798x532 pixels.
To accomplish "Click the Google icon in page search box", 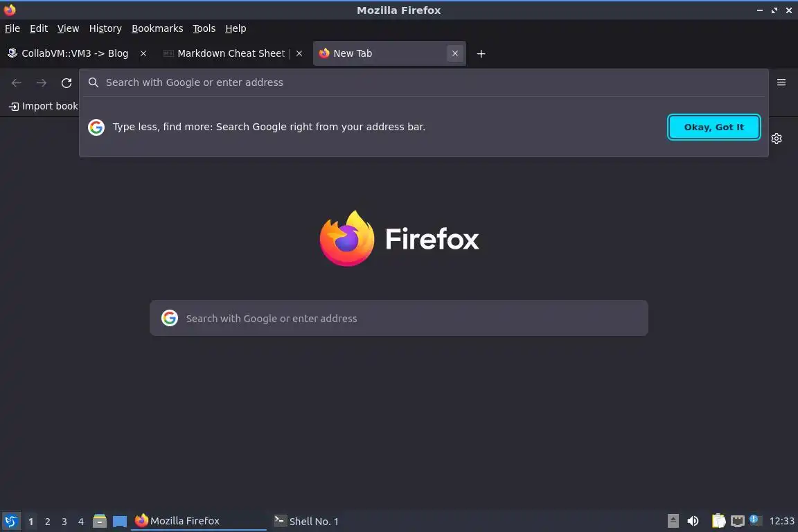I will click(x=170, y=318).
